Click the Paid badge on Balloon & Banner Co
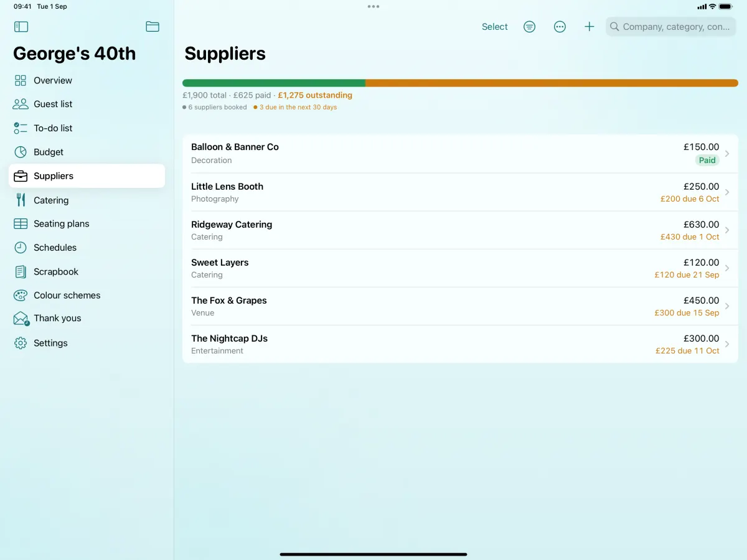Viewport: 747px width, 560px height. (x=707, y=160)
